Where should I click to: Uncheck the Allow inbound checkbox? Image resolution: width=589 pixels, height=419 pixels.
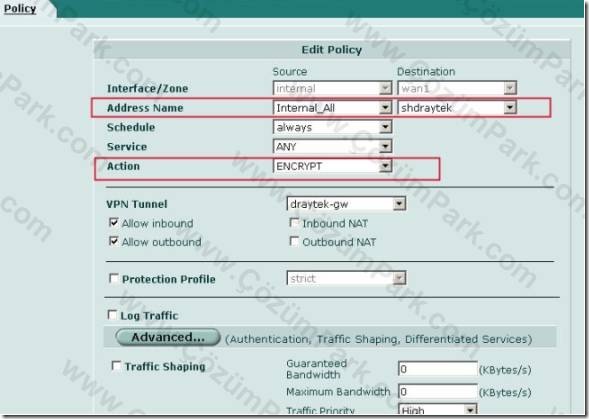pos(113,222)
